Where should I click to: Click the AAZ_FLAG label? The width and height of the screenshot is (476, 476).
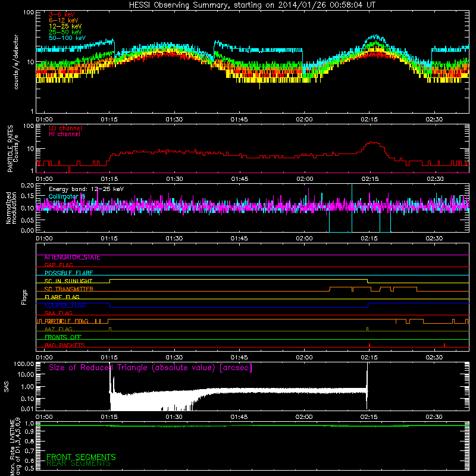[x=58, y=329]
